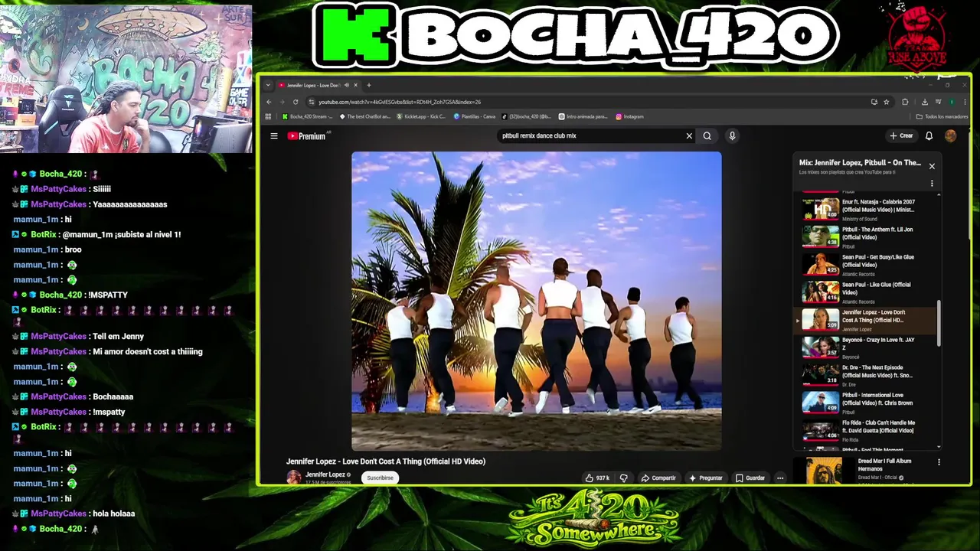This screenshot has width=980, height=551.
Task: Select the current Jennifer Lopez playlist entry
Action: [x=866, y=319]
